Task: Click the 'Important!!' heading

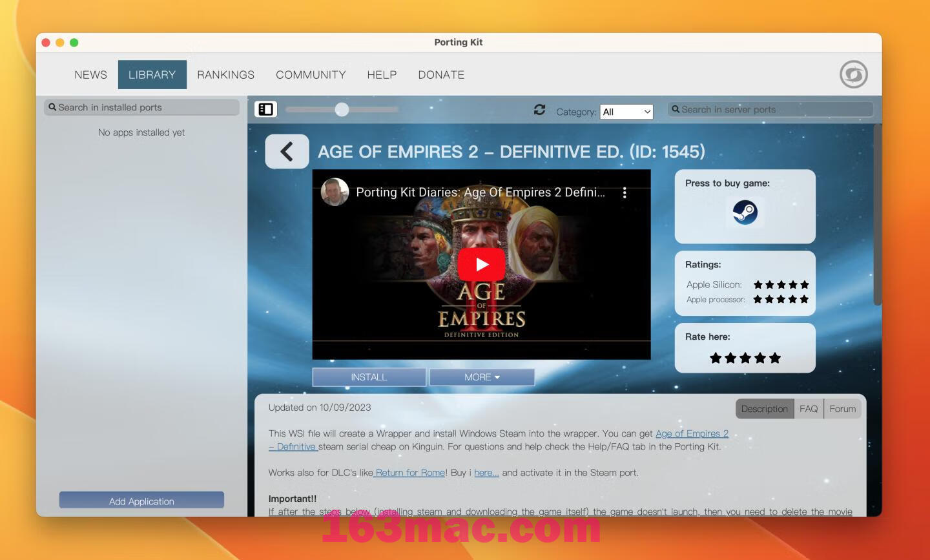Action: [293, 499]
